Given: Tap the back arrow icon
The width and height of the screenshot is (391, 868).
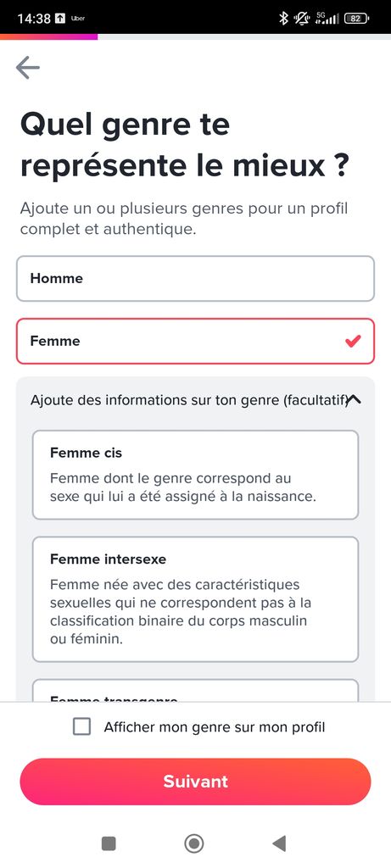Looking at the screenshot, I should [x=28, y=68].
